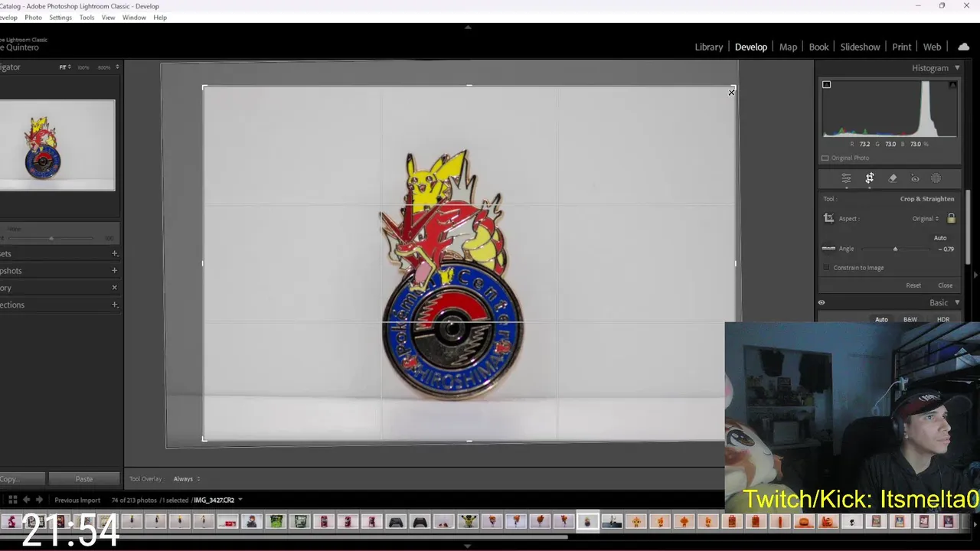Pick the Crop Frame tool icon
Viewport: 980px width, 551px height.
tap(828, 218)
